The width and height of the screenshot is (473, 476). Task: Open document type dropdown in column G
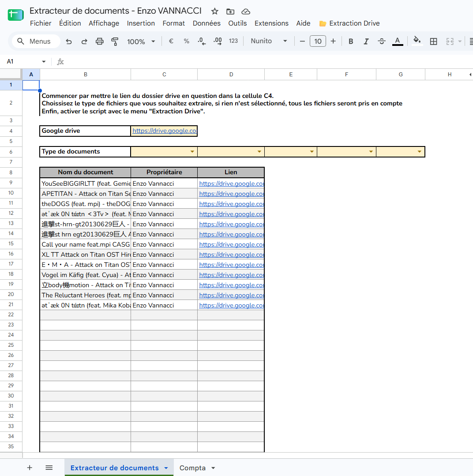pos(419,151)
